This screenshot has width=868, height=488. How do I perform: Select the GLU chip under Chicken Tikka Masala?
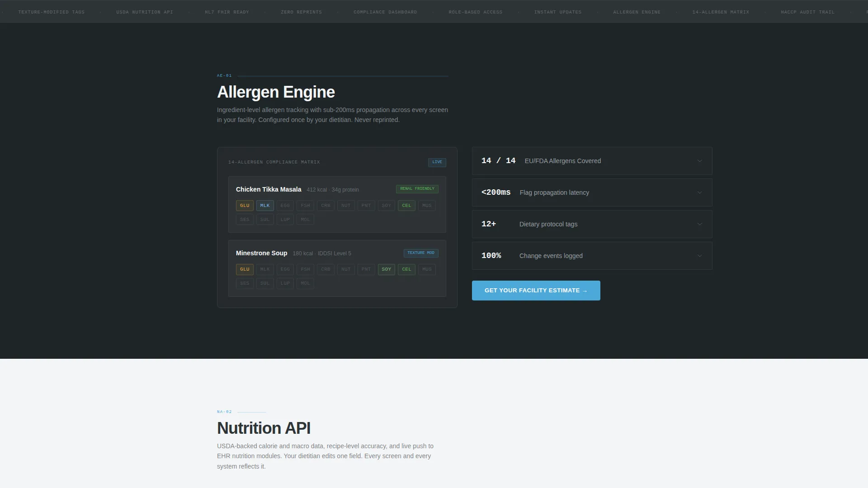click(245, 206)
